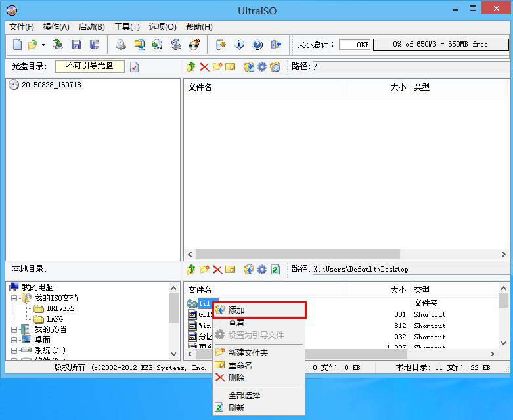Click the new folder icon in 本地目录 toolbar
This screenshot has width=513, height=420.
(204, 270)
